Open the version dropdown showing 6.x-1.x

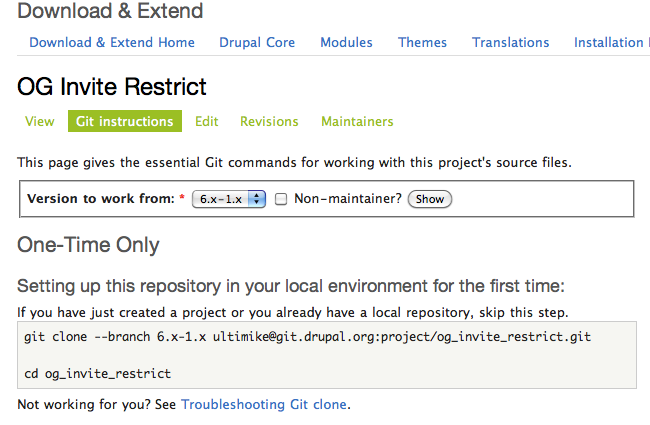(229, 199)
